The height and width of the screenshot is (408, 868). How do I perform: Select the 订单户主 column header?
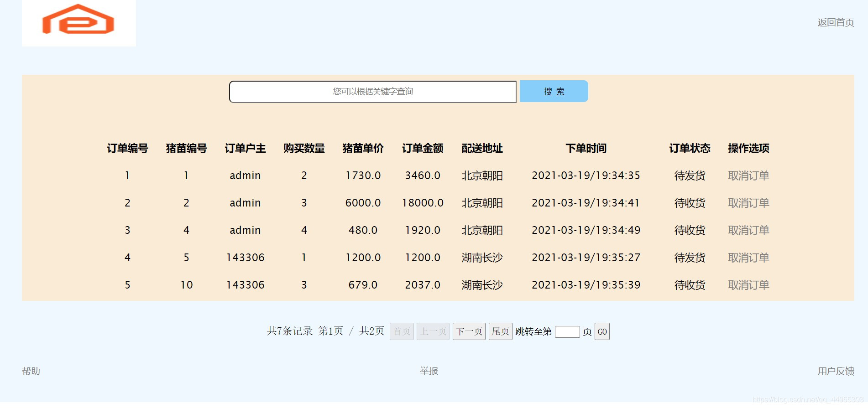coord(245,148)
